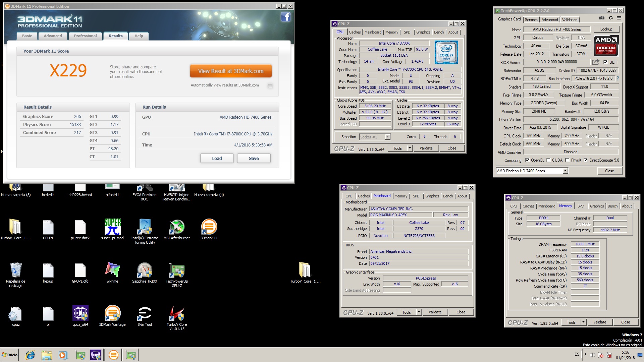Open hexus desktop file icon
The image size is (644, 362).
coord(48,273)
